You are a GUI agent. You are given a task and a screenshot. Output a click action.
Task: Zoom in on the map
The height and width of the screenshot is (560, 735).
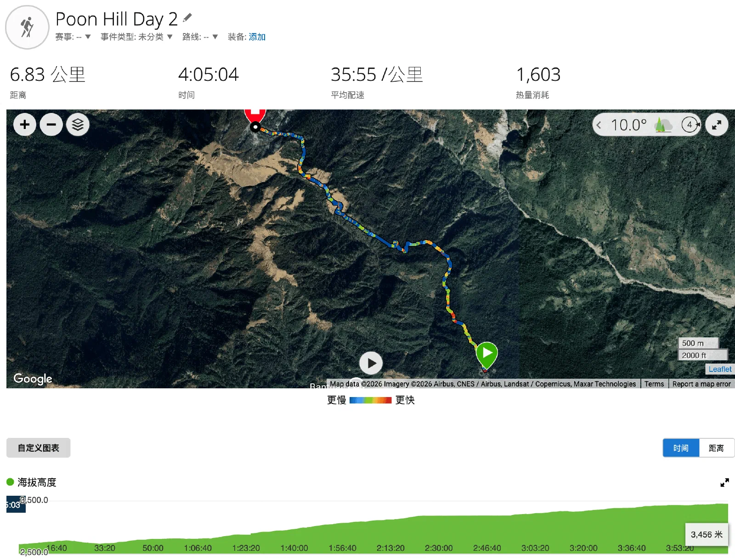coord(25,124)
